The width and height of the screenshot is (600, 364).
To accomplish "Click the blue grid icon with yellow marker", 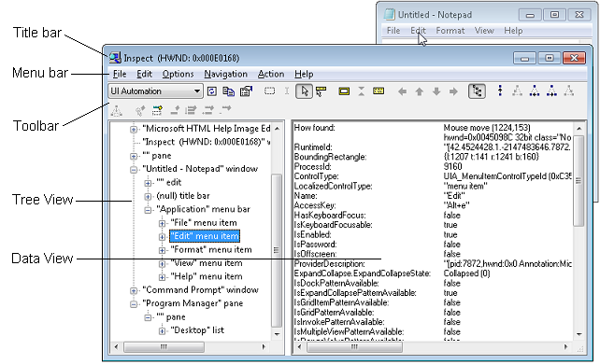I will coord(157,110).
